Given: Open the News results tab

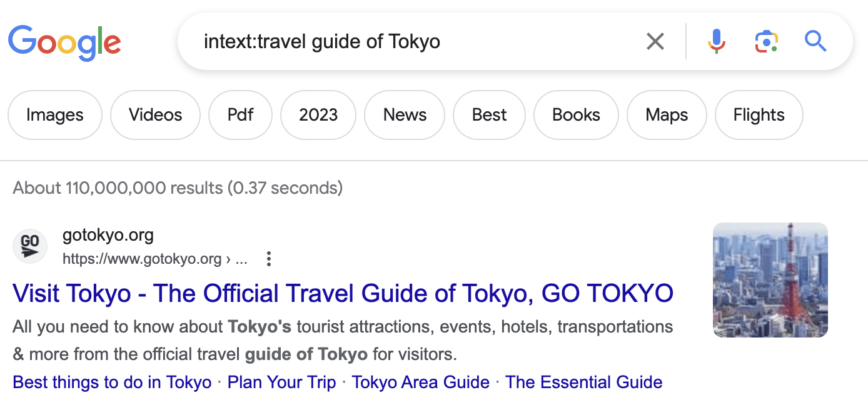Looking at the screenshot, I should click(404, 115).
